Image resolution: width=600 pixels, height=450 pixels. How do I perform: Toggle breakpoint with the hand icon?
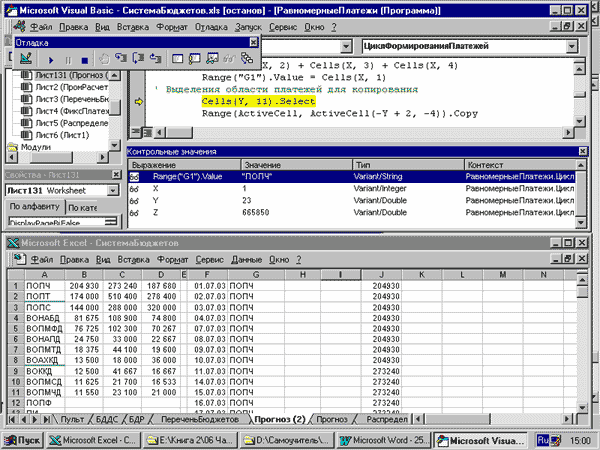coord(104,59)
